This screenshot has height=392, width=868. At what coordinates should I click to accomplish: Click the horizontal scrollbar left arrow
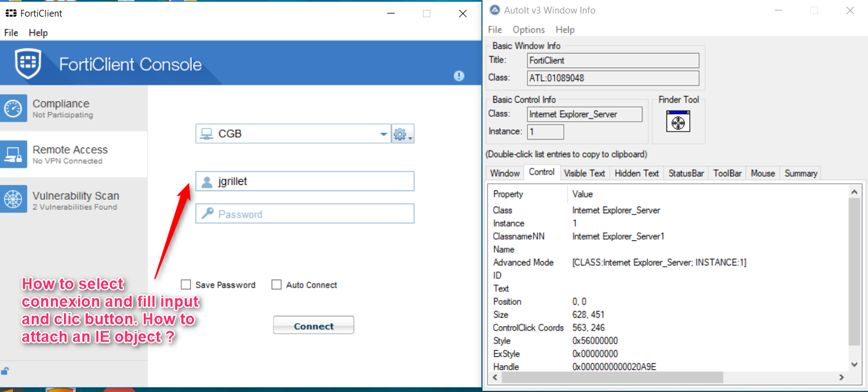click(x=495, y=377)
